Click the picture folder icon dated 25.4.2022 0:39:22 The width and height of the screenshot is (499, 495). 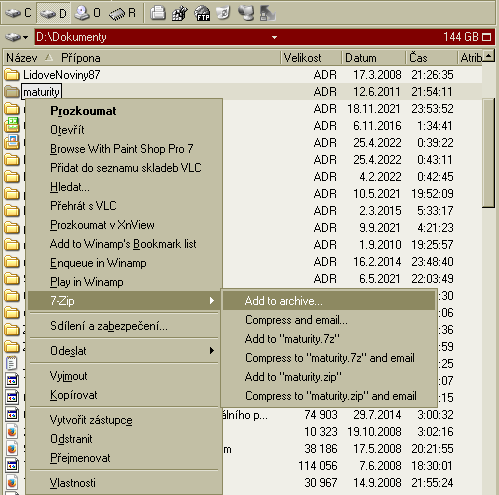12,142
